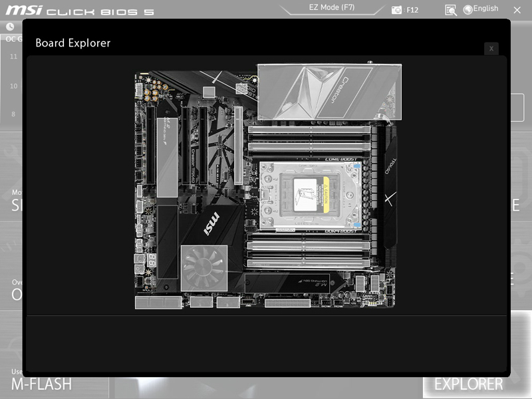
Task: Select the CPU socket on the board
Action: (x=311, y=196)
